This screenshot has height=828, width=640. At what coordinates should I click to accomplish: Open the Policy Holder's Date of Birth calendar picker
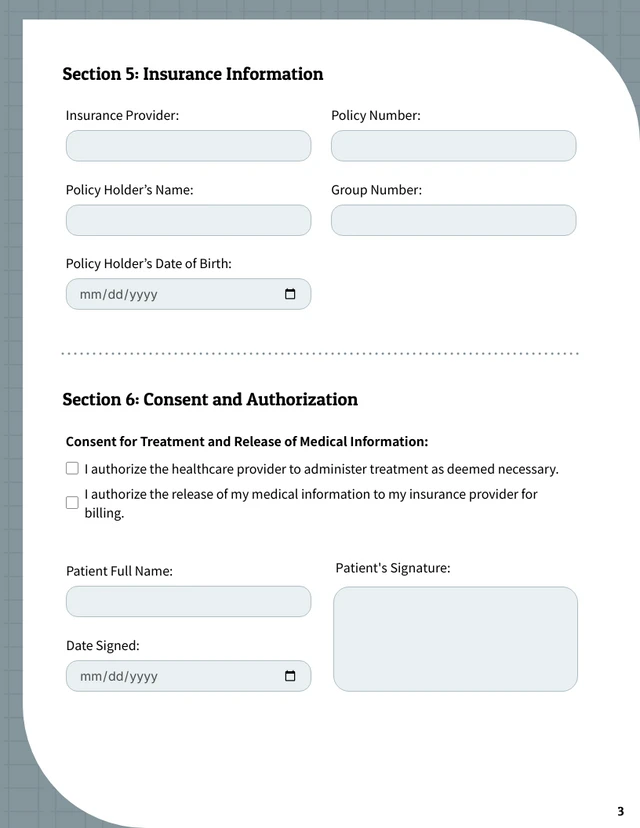click(290, 294)
